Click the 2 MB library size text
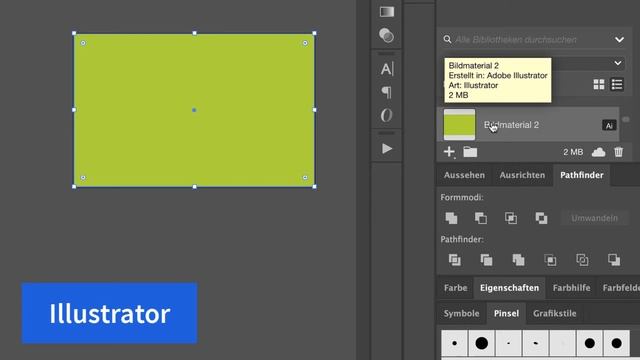 pos(573,152)
